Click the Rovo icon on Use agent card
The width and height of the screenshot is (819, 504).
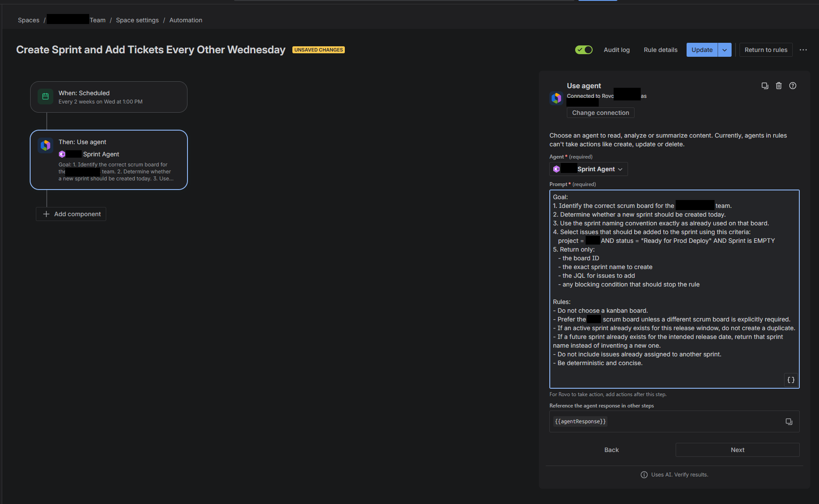(45, 145)
